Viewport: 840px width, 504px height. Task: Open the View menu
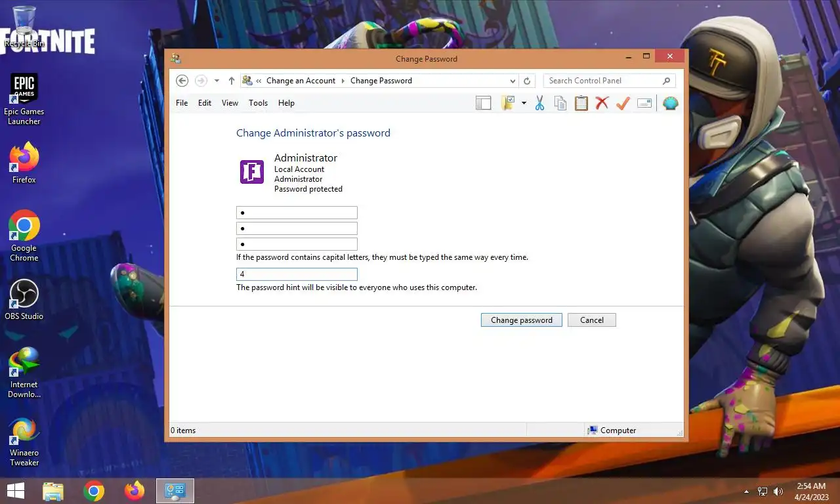click(x=230, y=103)
